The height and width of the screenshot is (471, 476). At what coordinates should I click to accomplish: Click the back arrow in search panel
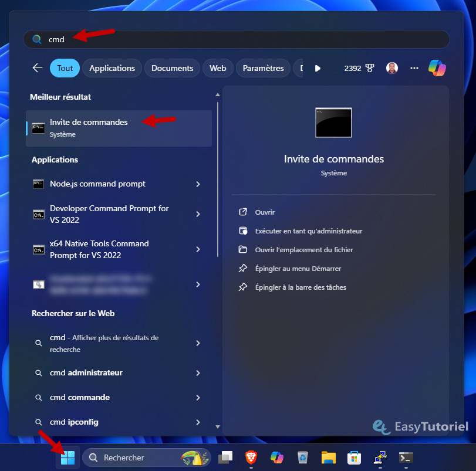click(38, 68)
